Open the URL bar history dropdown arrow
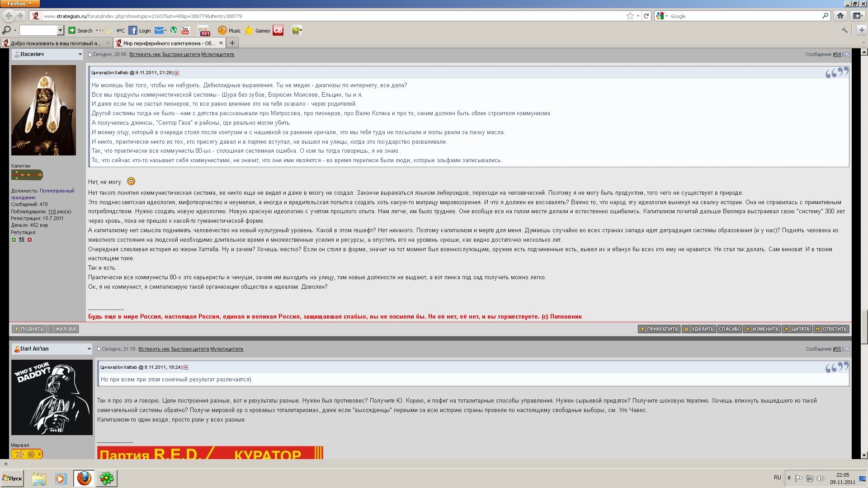The height and width of the screenshot is (488, 868). [638, 16]
